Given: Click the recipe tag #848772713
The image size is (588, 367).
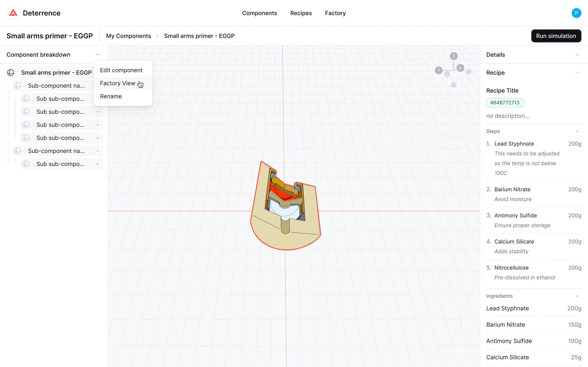Looking at the screenshot, I should [505, 103].
